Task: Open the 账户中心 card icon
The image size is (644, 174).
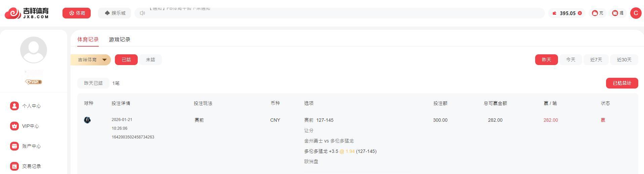Action: click(x=14, y=146)
